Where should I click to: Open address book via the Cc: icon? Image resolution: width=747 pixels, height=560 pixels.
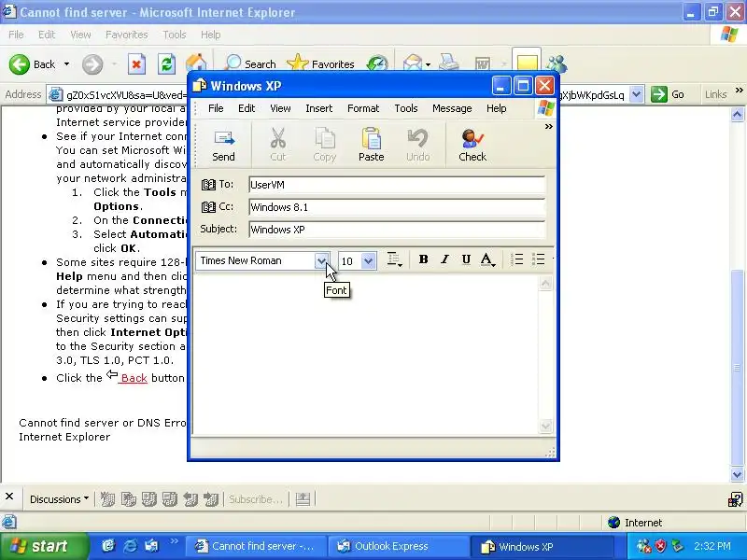[x=208, y=207]
